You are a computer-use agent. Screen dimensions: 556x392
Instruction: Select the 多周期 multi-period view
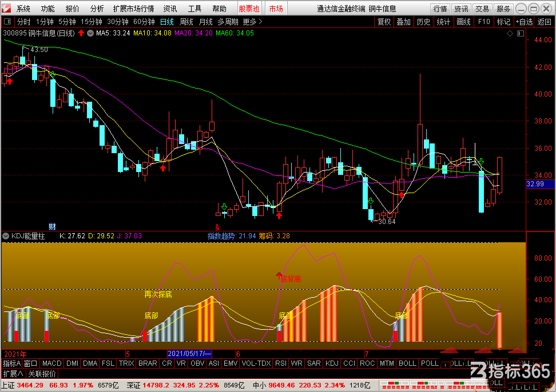point(228,22)
